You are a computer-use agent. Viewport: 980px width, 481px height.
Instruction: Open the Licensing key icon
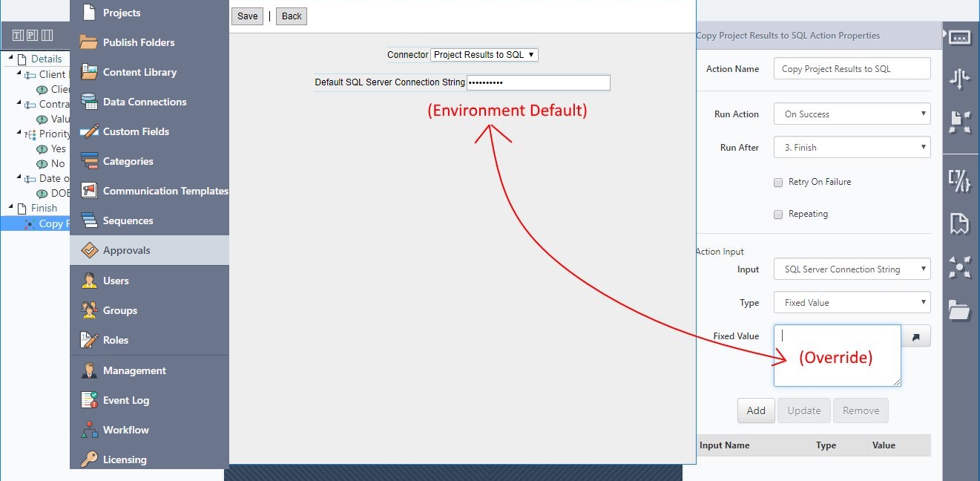89,459
